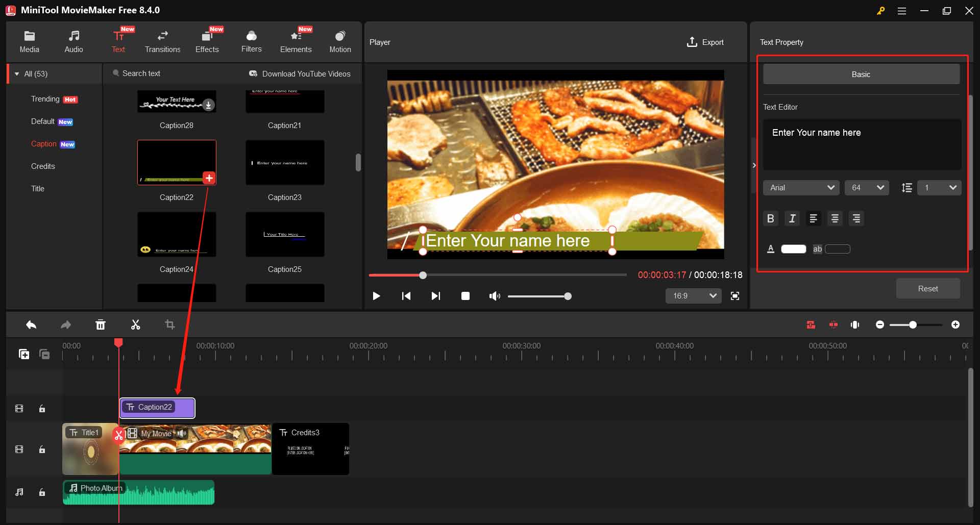Screen dimensions: 980x525
Task: Select the Caption24 template thumbnail
Action: (x=176, y=234)
